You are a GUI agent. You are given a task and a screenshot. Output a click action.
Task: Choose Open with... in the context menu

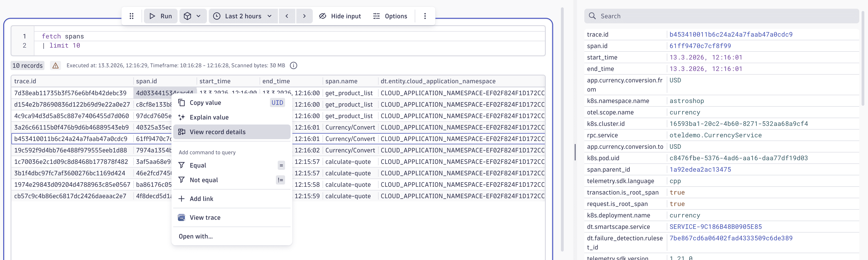pos(195,236)
